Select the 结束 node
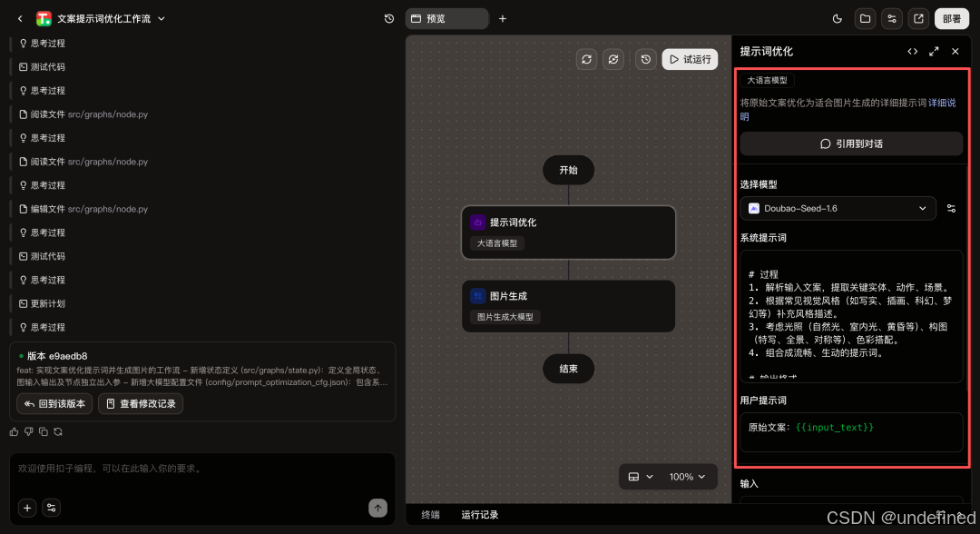The width and height of the screenshot is (980, 534). point(568,369)
